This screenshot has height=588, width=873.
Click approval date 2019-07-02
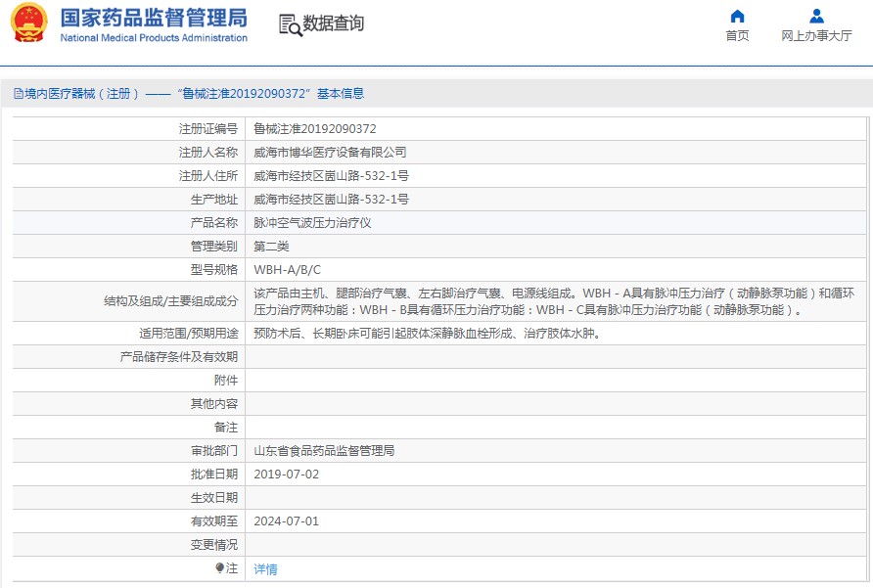click(286, 474)
